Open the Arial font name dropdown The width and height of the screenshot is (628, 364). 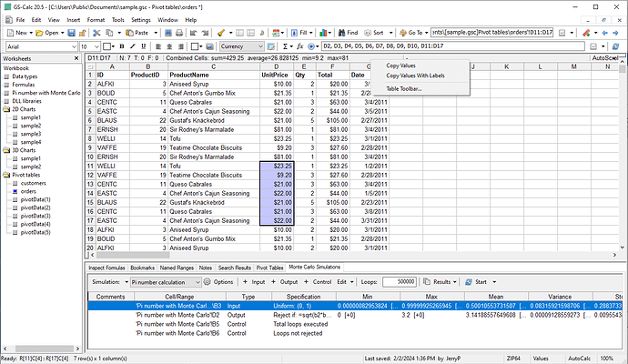[73, 45]
